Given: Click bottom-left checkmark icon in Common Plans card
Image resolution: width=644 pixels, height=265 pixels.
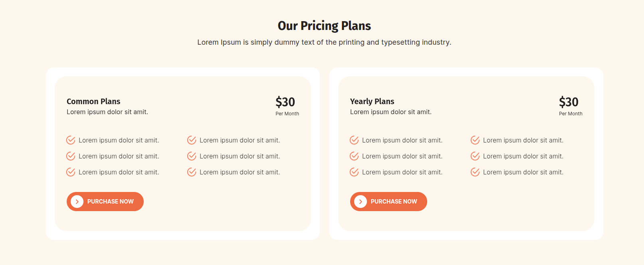Looking at the screenshot, I should click(71, 172).
